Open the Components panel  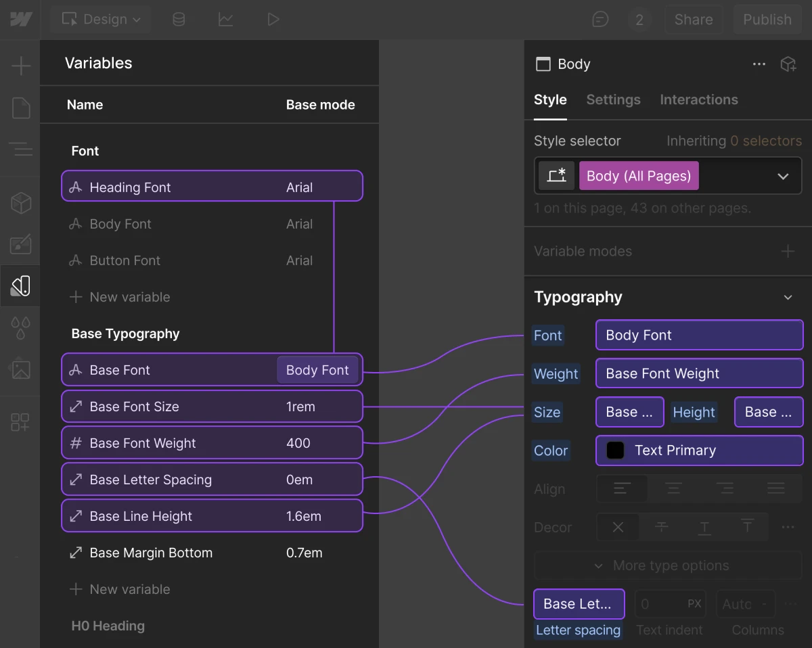(x=20, y=202)
